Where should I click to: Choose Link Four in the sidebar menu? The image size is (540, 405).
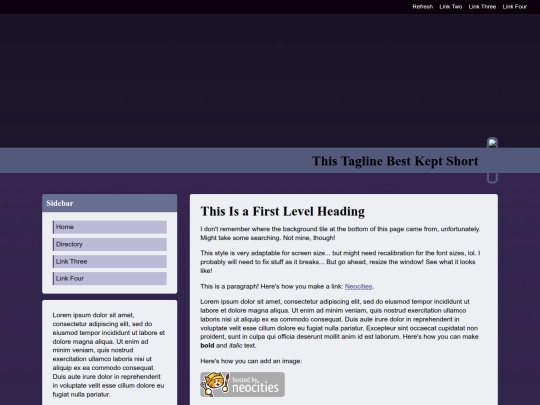point(110,278)
